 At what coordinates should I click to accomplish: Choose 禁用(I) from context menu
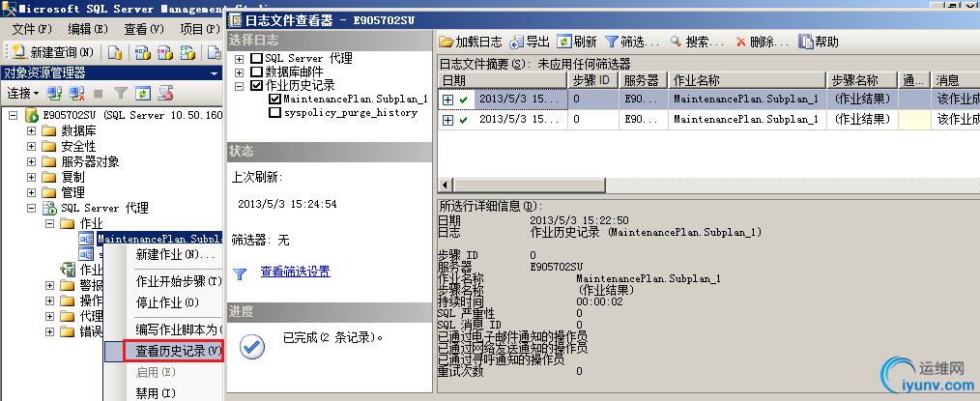tap(156, 393)
